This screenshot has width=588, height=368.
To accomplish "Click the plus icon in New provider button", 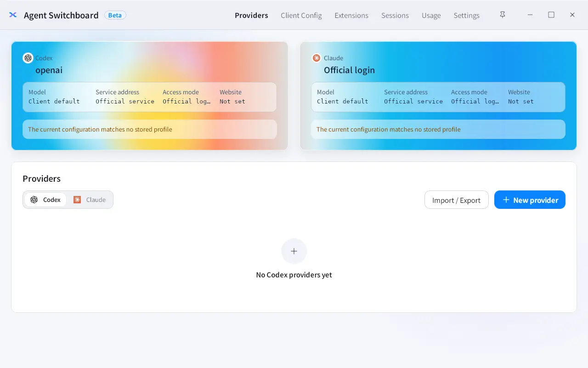I will pos(506,200).
